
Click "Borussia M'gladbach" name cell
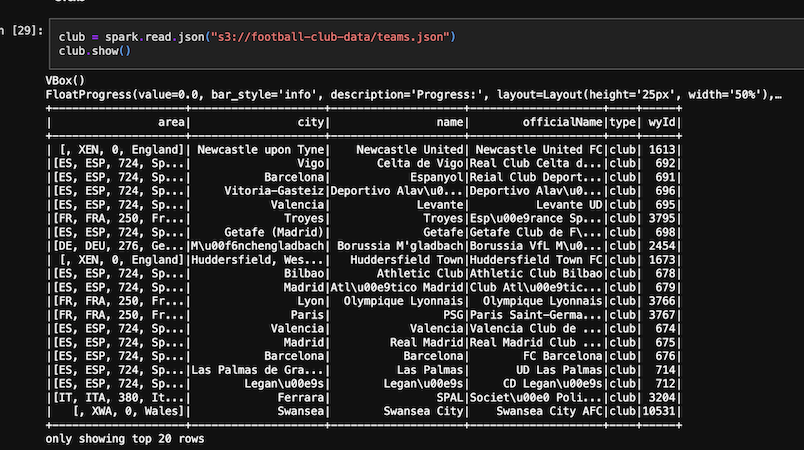pos(400,246)
